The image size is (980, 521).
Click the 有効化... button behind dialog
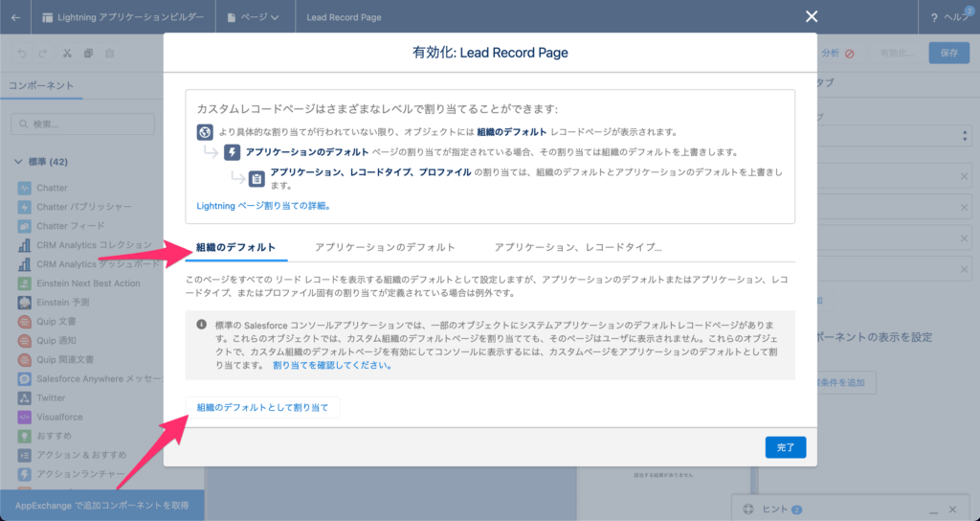pyautogui.click(x=897, y=54)
